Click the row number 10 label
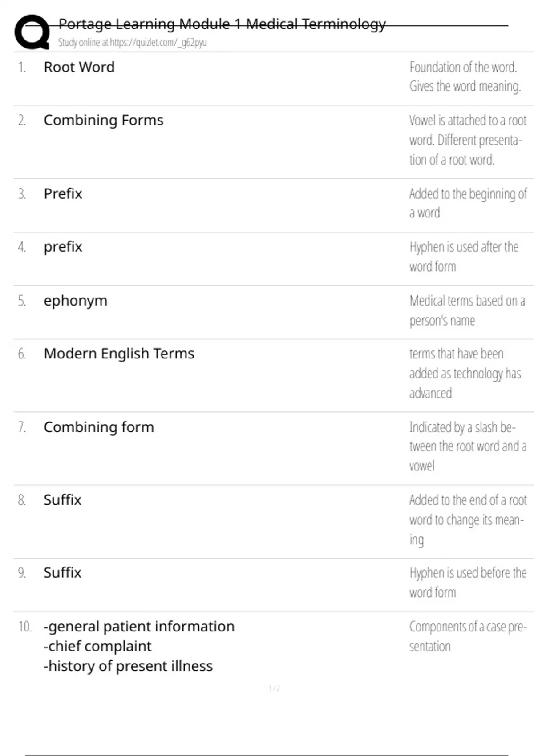 [x=24, y=627]
